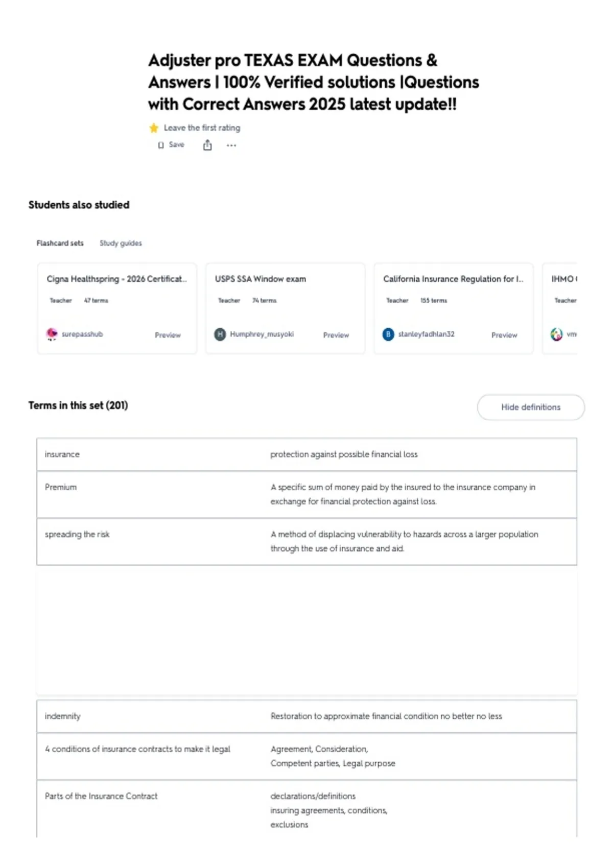
Task: Click the stanleyfadhlan32 avatar icon
Action: pos(388,334)
